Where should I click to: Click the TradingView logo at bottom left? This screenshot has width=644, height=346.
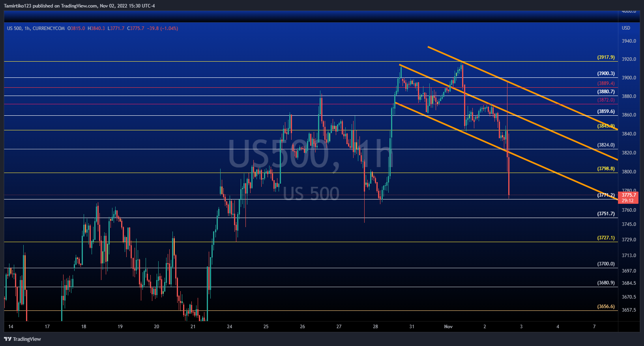point(22,339)
